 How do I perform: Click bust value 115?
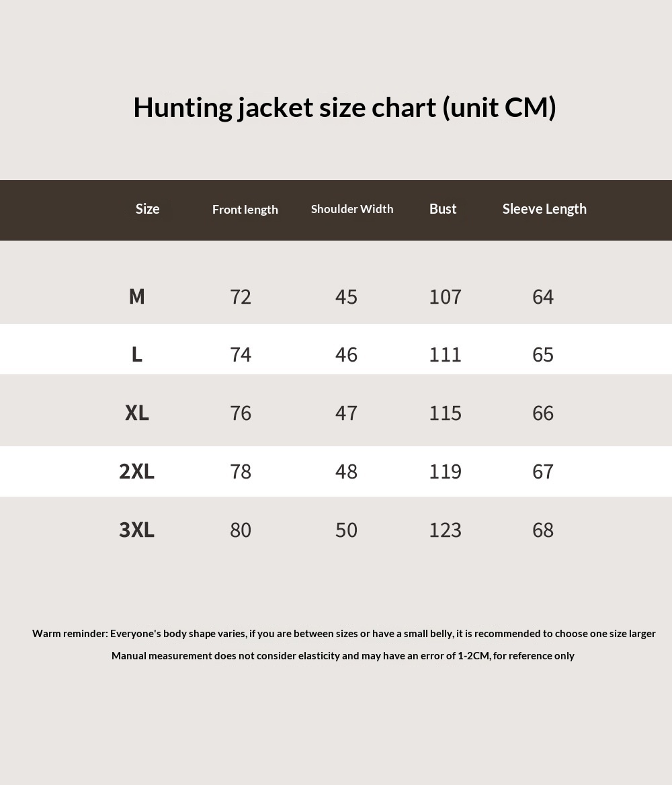(x=445, y=413)
